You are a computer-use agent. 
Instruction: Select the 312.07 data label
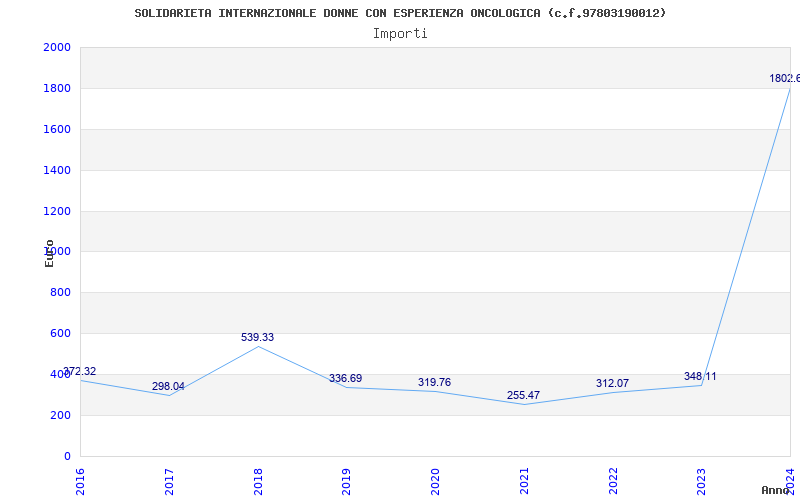coord(612,383)
